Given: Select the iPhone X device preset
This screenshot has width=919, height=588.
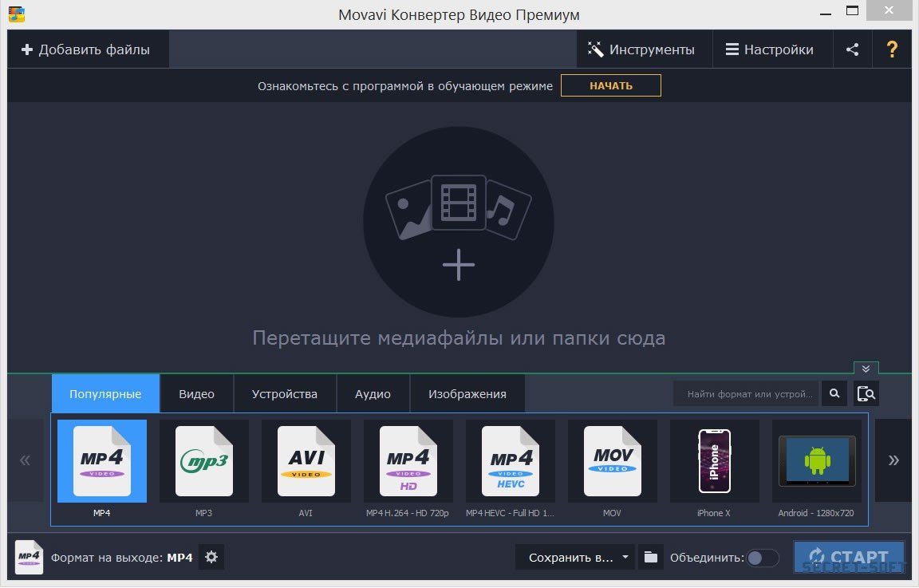Looking at the screenshot, I should point(714,462).
